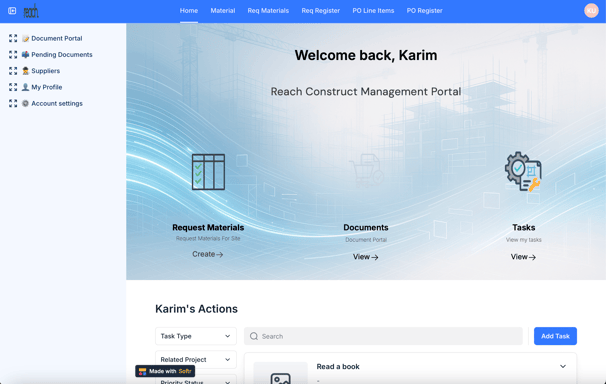Click Create under Request Materials
Screen dimensions: 606x384
pos(208,254)
